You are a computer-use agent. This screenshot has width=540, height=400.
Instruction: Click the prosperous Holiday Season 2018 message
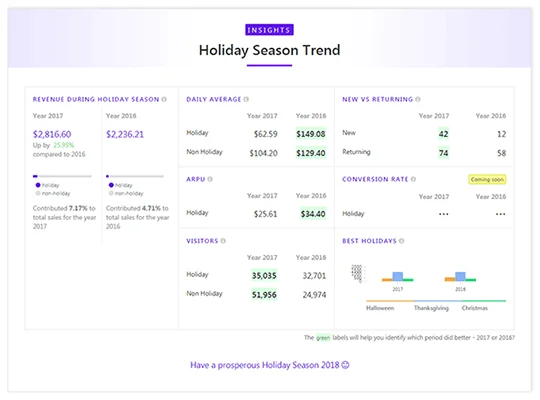point(270,365)
